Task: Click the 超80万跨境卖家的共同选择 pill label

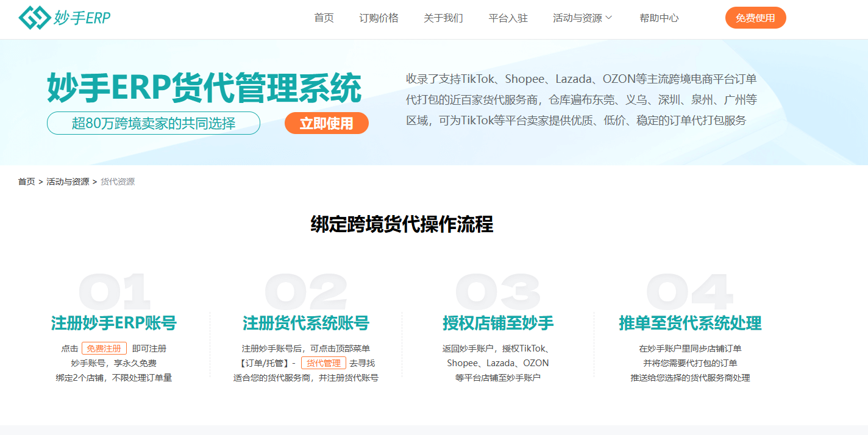Action: [x=154, y=123]
